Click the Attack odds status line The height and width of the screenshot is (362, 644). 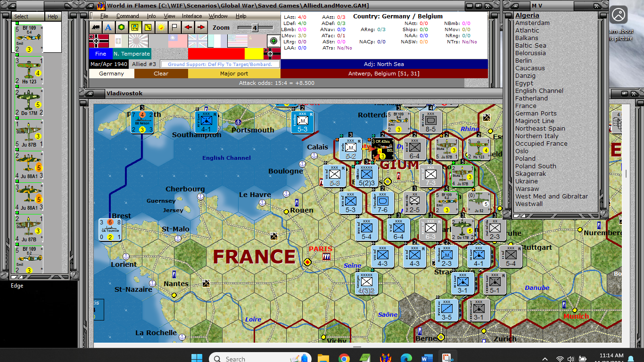pyautogui.click(x=277, y=83)
